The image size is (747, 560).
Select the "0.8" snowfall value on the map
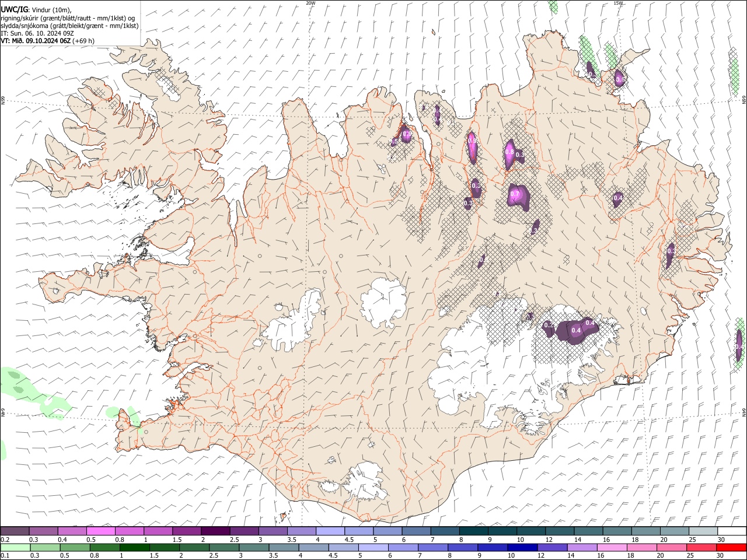tap(509, 152)
